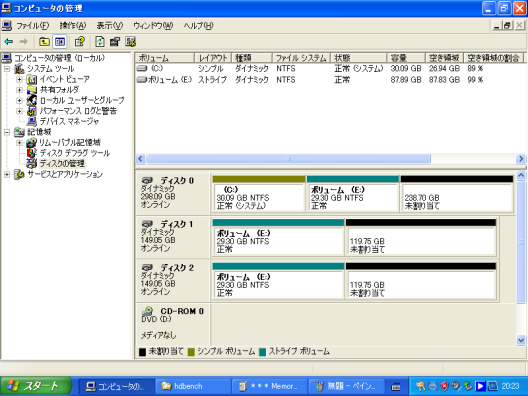Image resolution: width=528 pixels, height=396 pixels.
Task: Open デバイス マネージャ in the tree
Action: [69, 121]
